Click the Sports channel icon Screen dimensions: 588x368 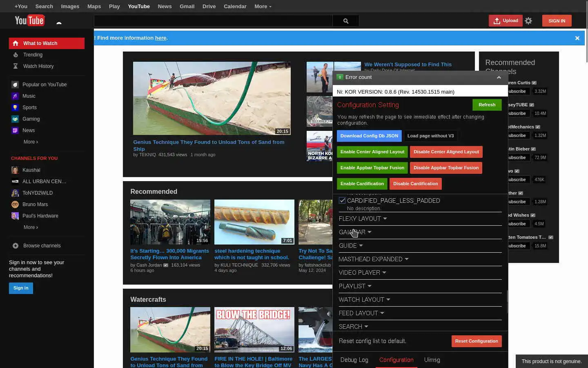(x=15, y=108)
